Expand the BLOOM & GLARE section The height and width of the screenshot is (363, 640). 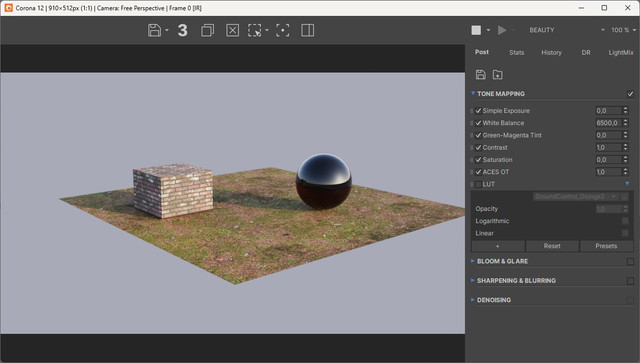point(473,261)
